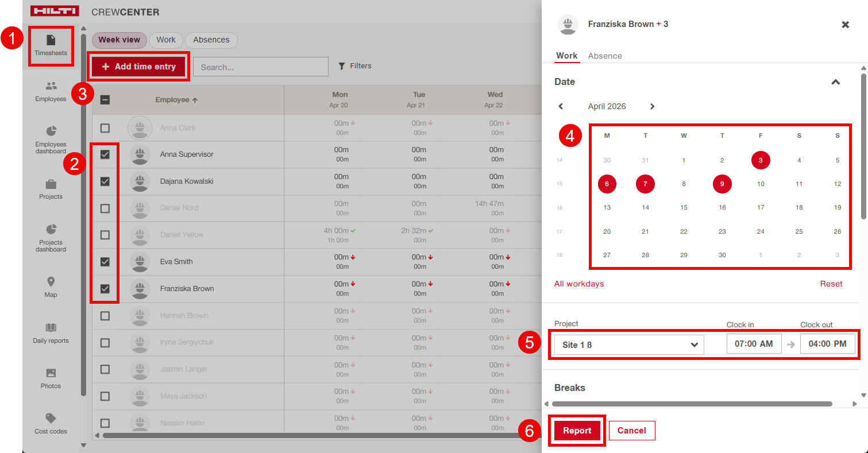Check the Daniel Nord checkbox
Viewport: 868px width, 453px height.
(x=105, y=208)
